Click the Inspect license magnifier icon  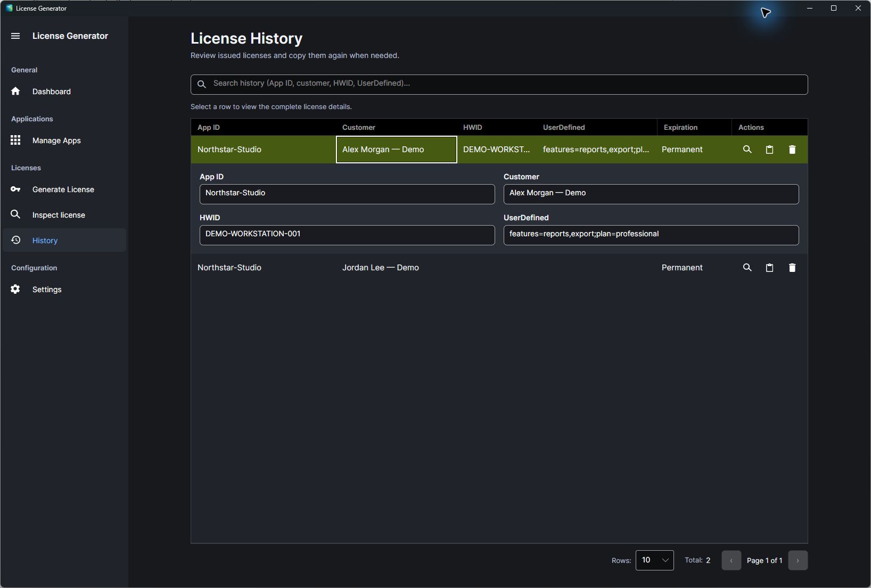pos(15,214)
